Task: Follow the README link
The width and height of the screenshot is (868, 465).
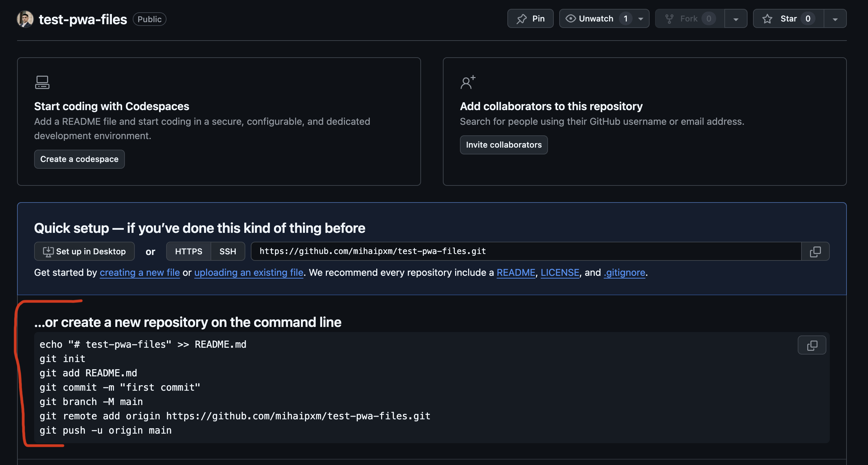Action: pyautogui.click(x=516, y=272)
